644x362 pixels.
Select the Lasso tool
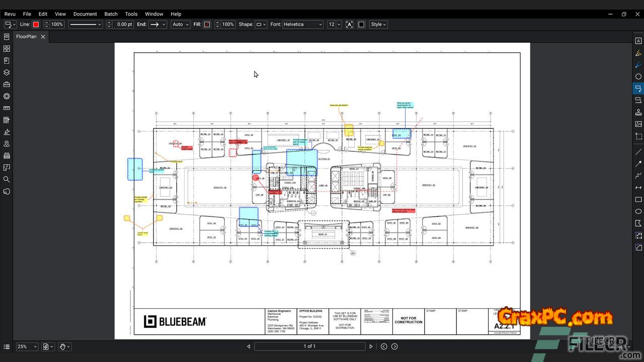click(x=638, y=76)
